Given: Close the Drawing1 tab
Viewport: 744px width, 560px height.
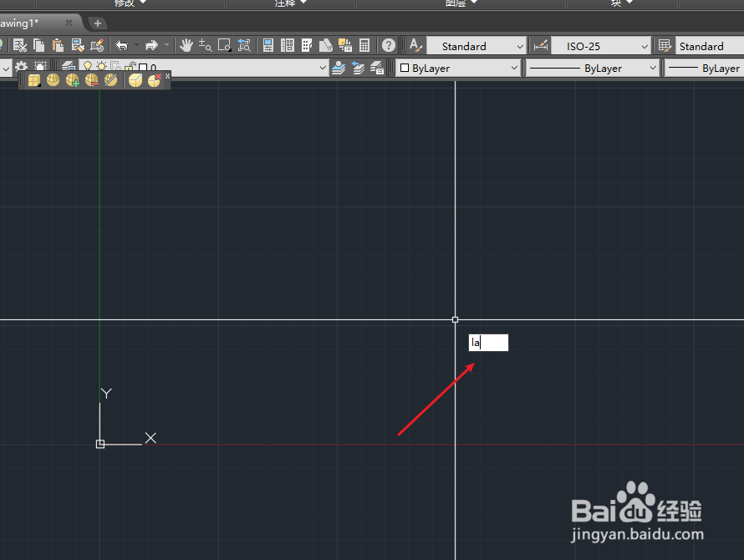Looking at the screenshot, I should click(x=69, y=23).
